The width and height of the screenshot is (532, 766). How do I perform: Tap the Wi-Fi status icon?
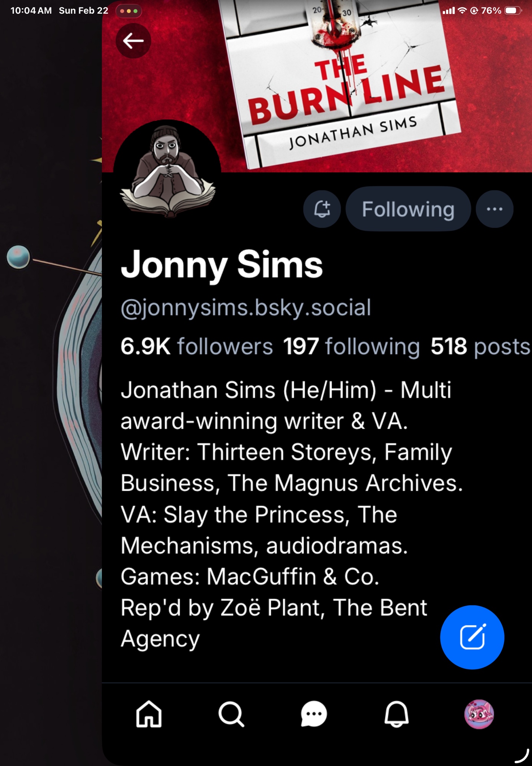(x=462, y=11)
